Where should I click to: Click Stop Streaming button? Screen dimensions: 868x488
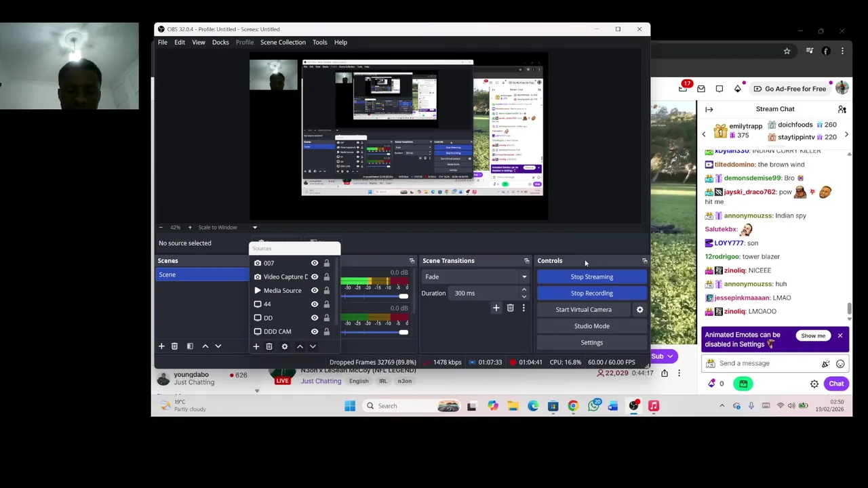coord(592,277)
